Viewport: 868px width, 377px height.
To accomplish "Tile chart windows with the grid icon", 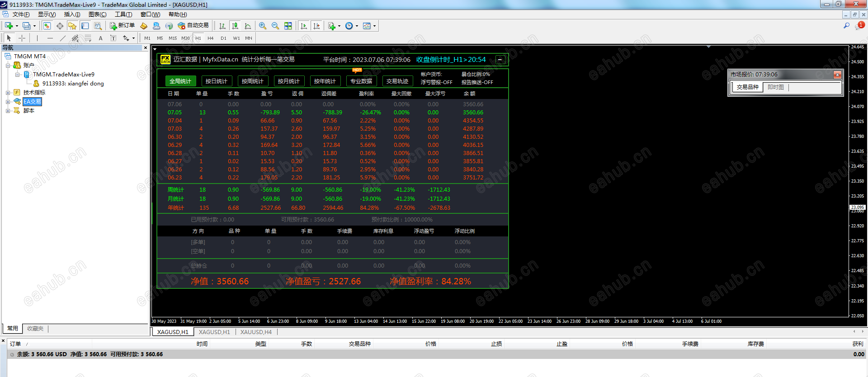I will click(x=288, y=26).
